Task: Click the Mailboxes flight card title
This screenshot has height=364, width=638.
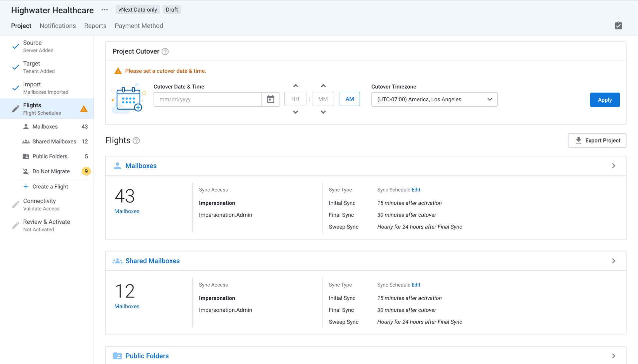Action: 141,166
